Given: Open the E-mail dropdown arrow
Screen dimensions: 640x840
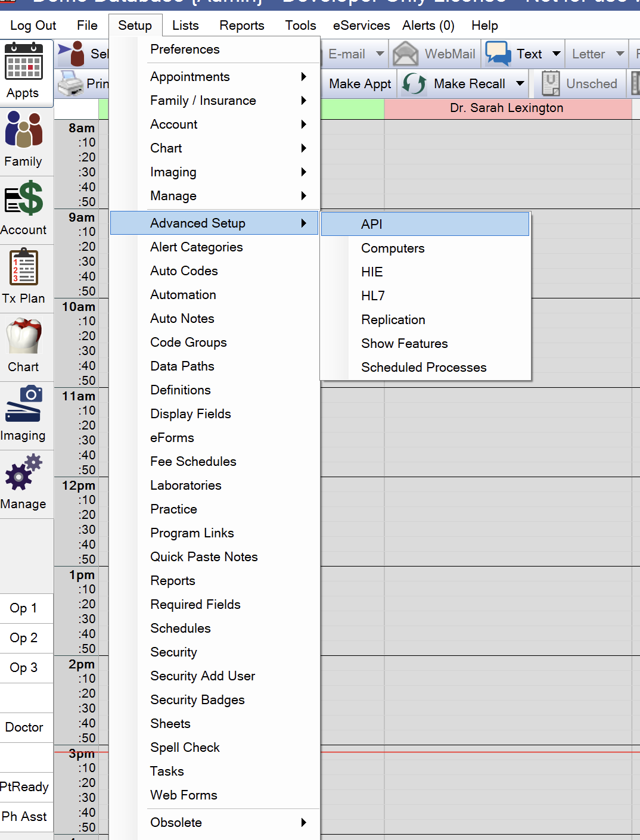Looking at the screenshot, I should point(380,54).
